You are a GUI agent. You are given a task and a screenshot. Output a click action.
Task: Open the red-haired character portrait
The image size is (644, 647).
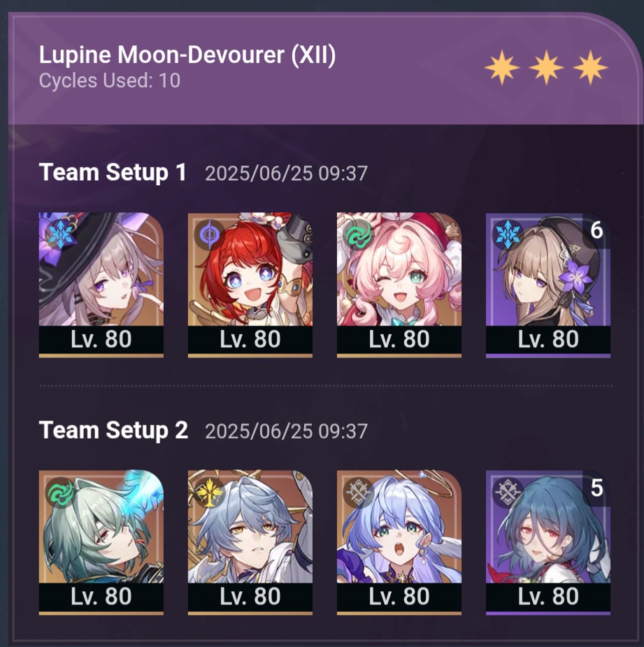coord(250,284)
